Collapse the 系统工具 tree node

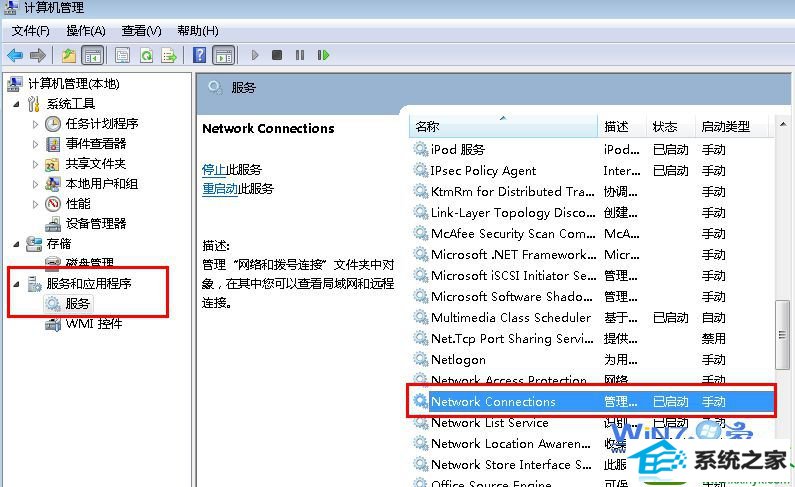[x=17, y=104]
